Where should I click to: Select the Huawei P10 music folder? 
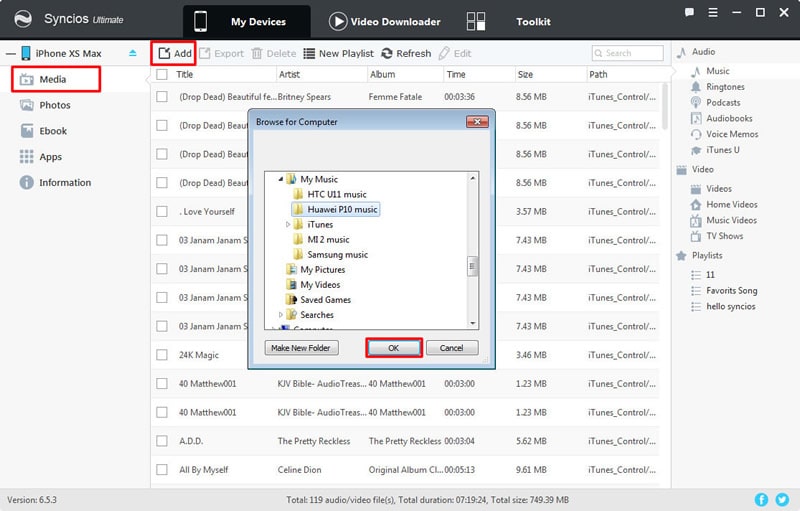335,209
